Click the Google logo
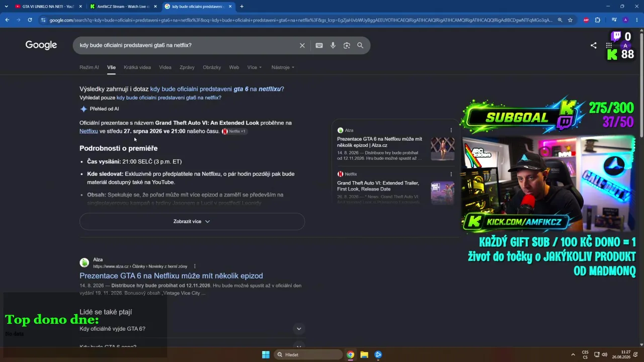The image size is (644, 362). (41, 45)
